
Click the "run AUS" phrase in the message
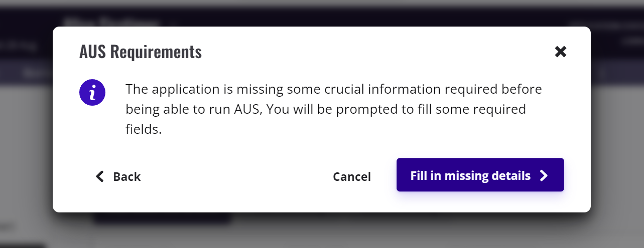pyautogui.click(x=237, y=109)
